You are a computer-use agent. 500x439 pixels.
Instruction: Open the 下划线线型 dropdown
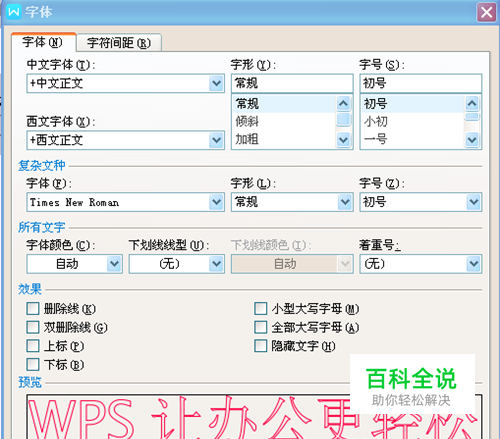(x=216, y=264)
